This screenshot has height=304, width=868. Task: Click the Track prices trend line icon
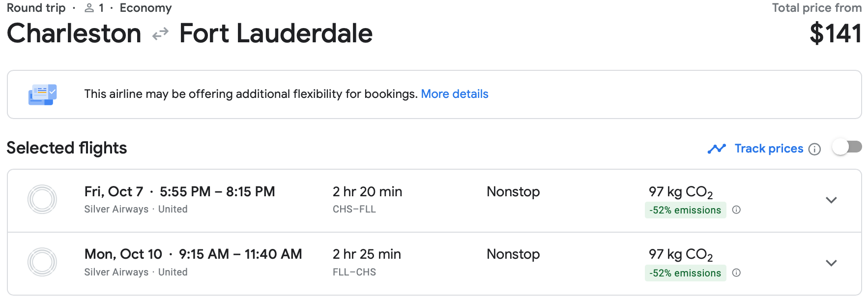[717, 149]
